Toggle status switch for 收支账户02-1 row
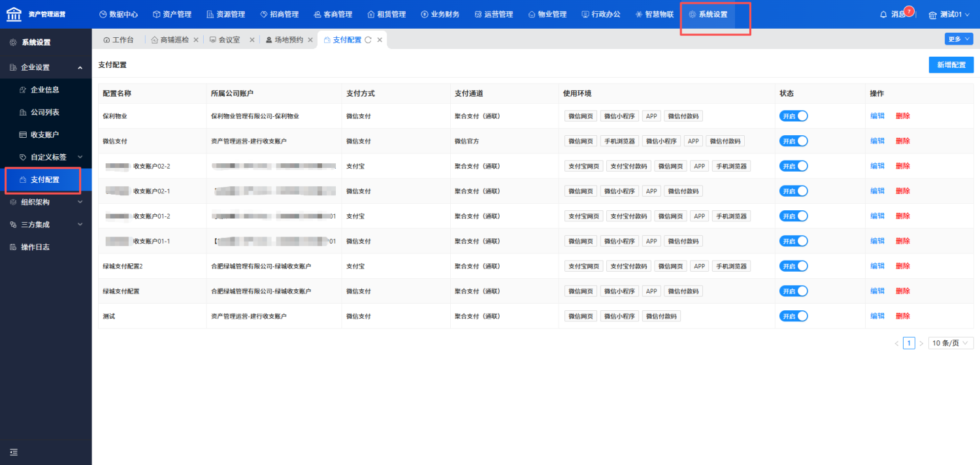 pos(794,191)
